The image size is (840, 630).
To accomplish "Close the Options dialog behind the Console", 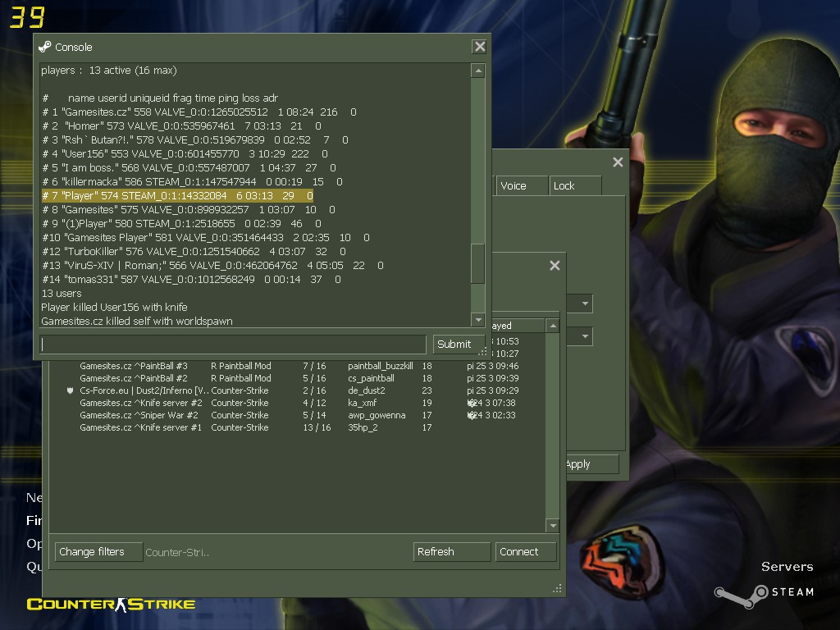I will (618, 162).
